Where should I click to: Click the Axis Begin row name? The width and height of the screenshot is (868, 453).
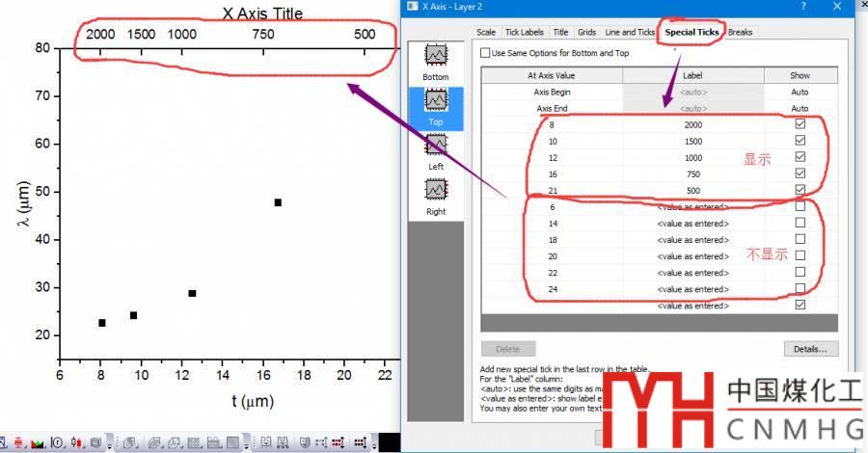(x=552, y=92)
